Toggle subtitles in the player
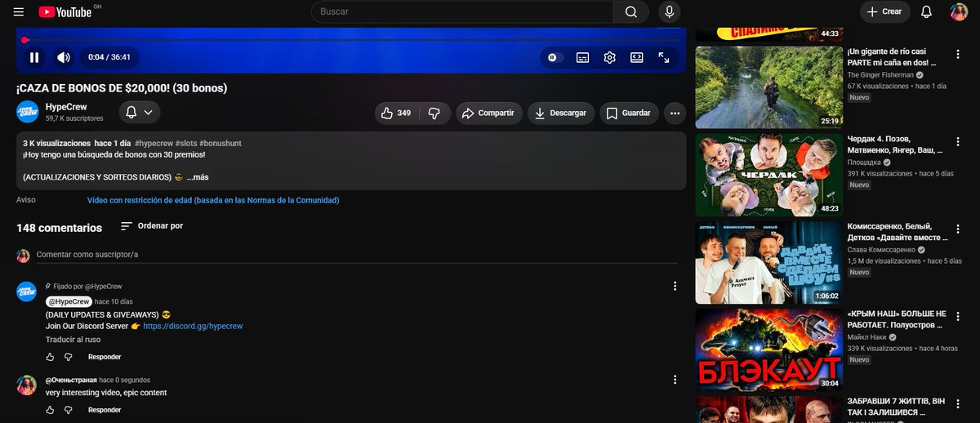980x423 pixels. tap(582, 57)
